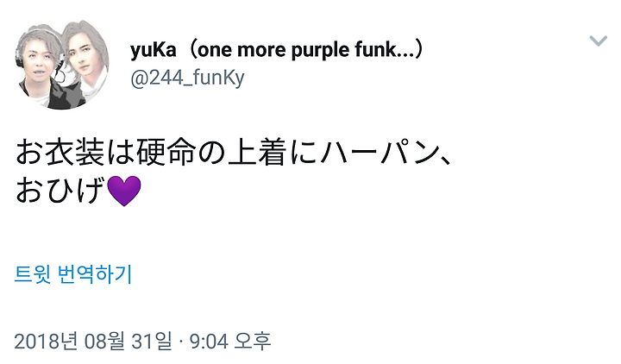Open the @244_funKy handle link
This screenshot has width=621, height=364.
coord(187,78)
